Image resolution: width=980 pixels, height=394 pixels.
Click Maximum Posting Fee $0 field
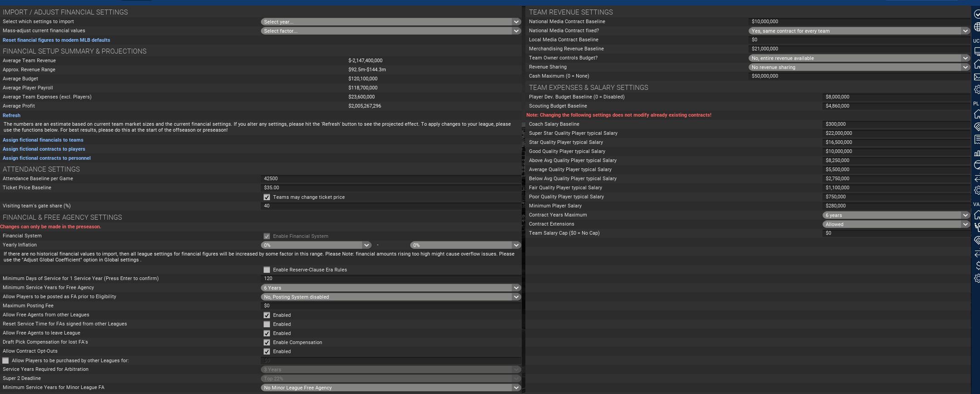(x=391, y=305)
